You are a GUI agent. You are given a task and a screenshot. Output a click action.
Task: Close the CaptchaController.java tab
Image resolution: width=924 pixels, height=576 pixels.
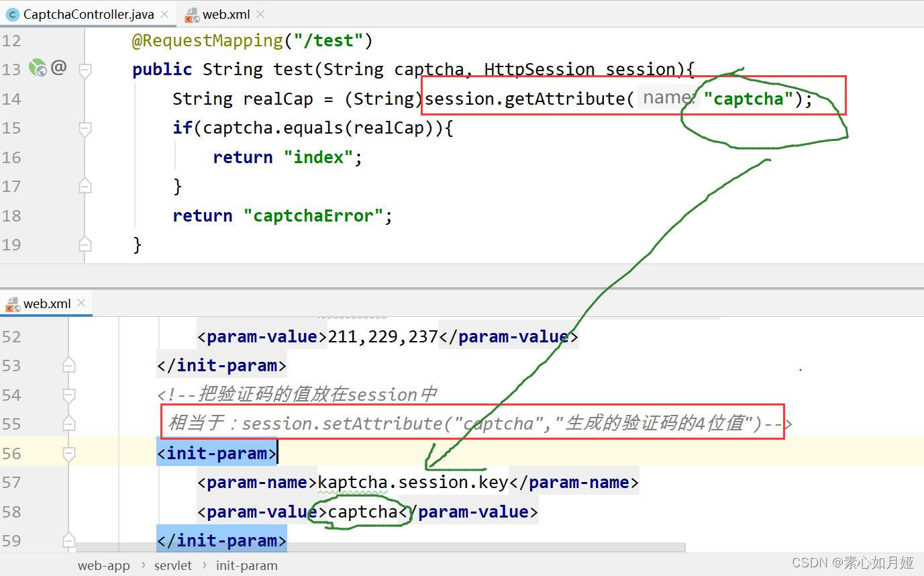(x=164, y=14)
